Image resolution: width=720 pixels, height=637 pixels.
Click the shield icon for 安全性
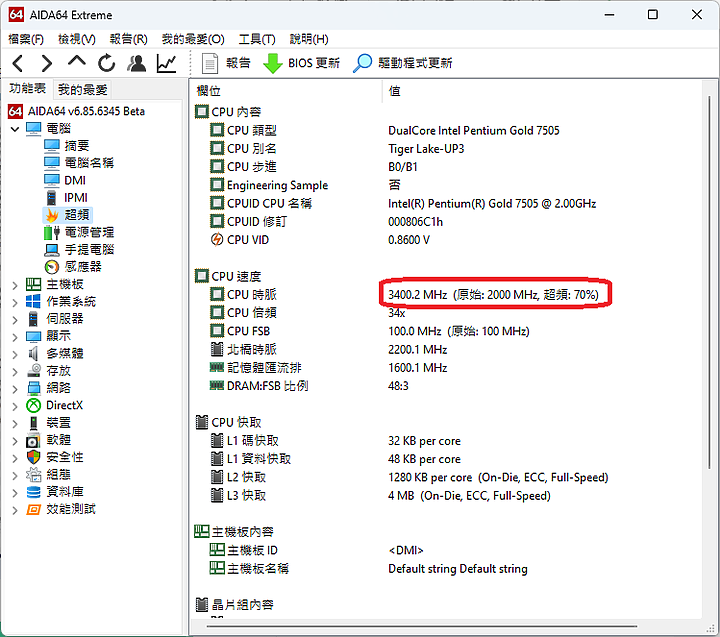(x=34, y=457)
